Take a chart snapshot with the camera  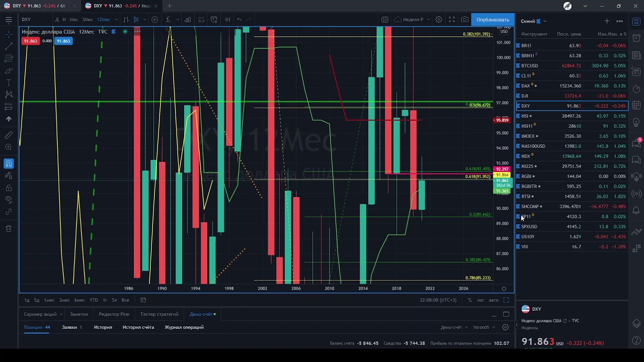tap(465, 20)
